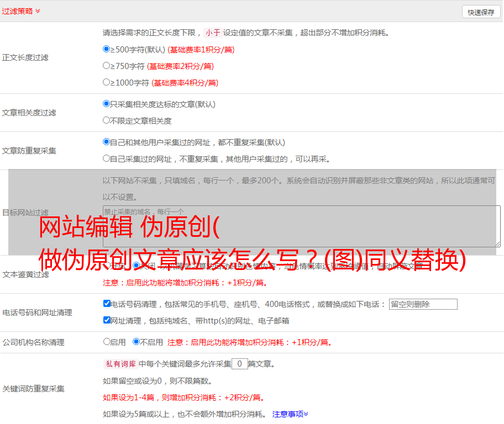Select 自己和其他用户采集过的网址 no-repeat option

(107, 142)
